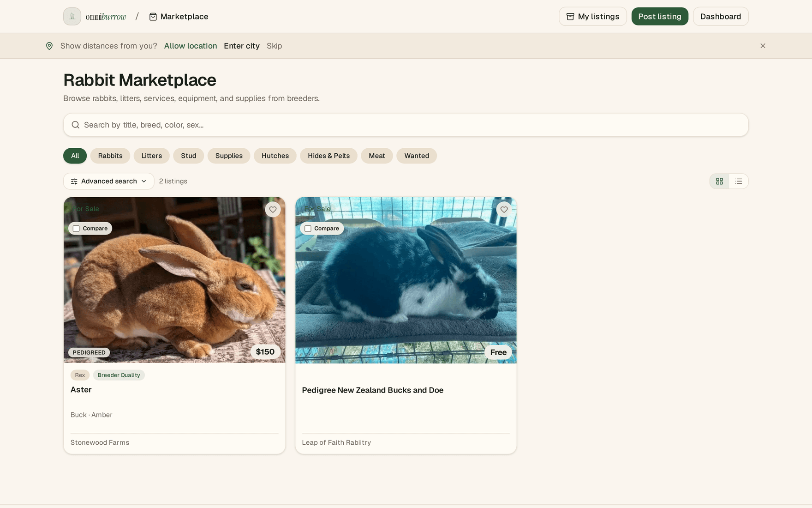The height and width of the screenshot is (508, 812).
Task: Dismiss the location banner with X
Action: 763,46
